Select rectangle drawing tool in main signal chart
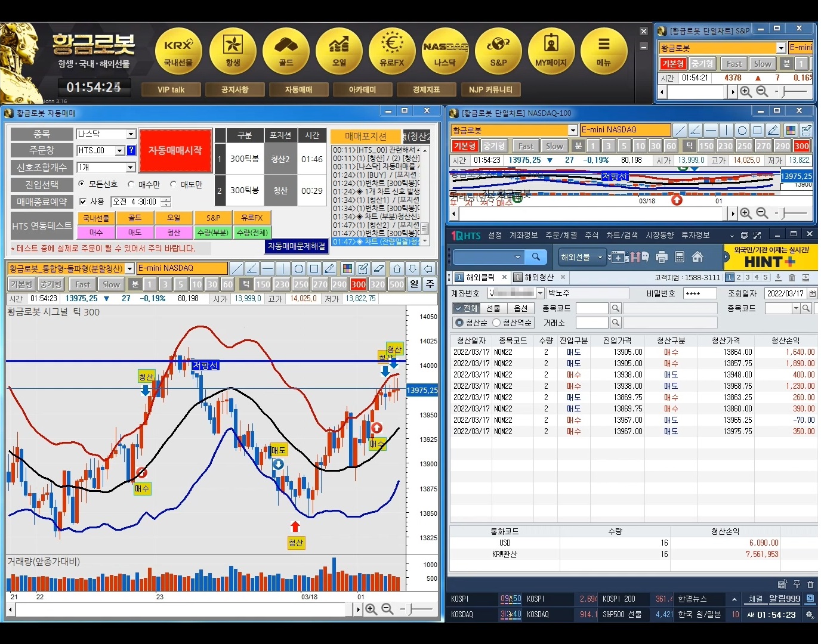This screenshot has width=821, height=644. (x=314, y=268)
